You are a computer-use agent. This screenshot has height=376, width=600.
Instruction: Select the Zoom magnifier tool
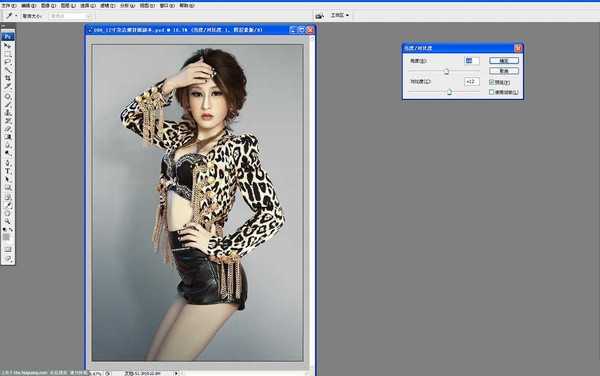click(8, 221)
